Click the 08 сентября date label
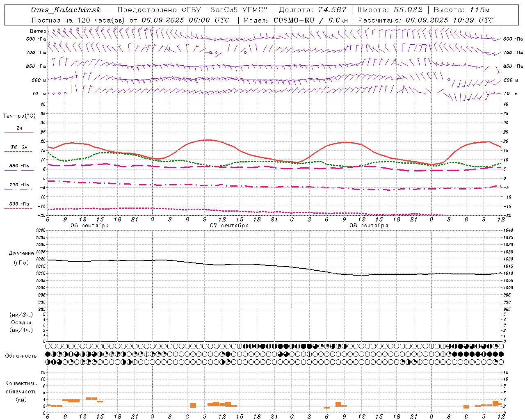 (369, 226)
